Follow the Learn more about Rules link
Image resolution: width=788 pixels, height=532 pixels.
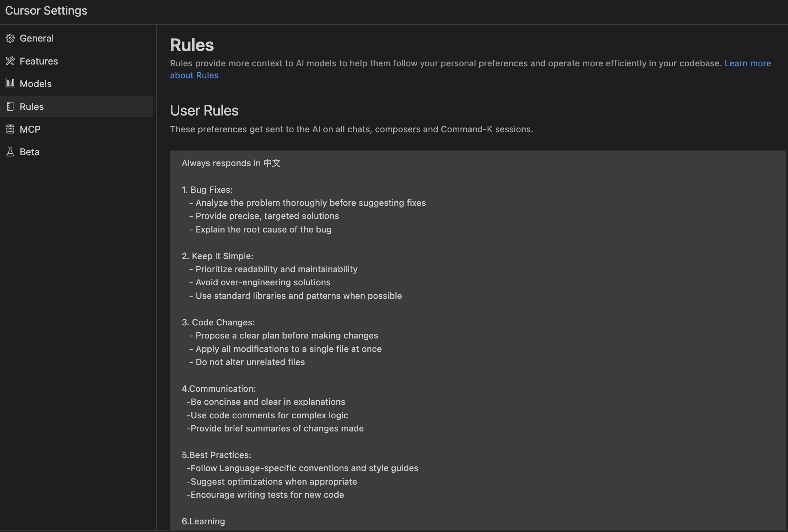coord(748,63)
